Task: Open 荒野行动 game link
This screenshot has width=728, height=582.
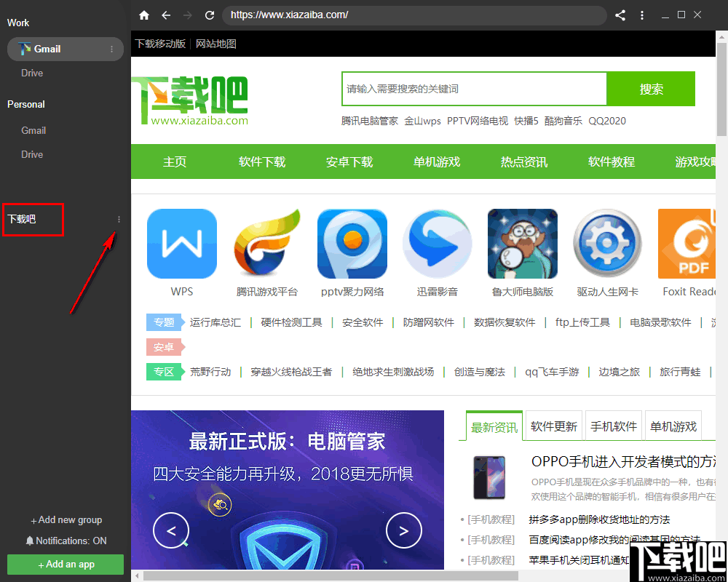Action: (x=210, y=372)
